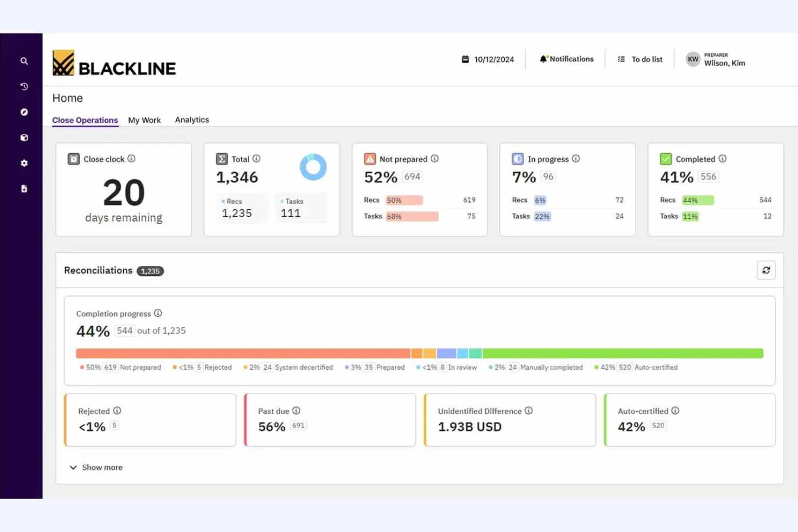Select the add-document icon in the sidebar
This screenshot has width=798, height=532.
[23, 188]
